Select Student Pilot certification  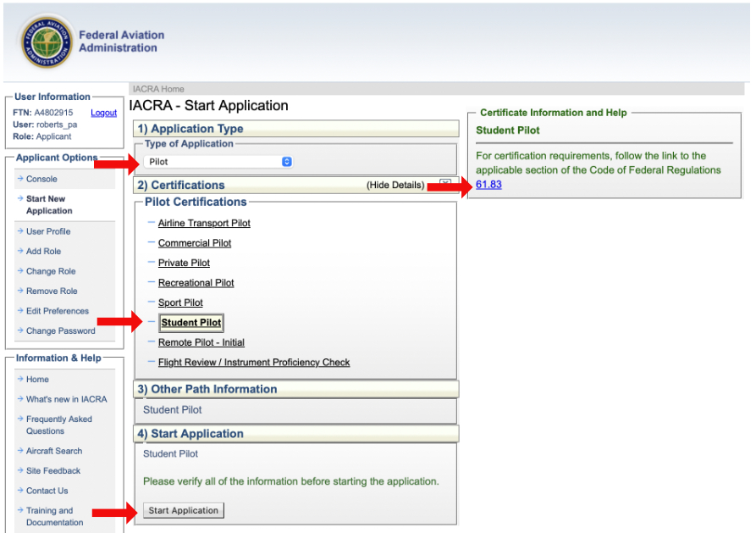(x=191, y=323)
